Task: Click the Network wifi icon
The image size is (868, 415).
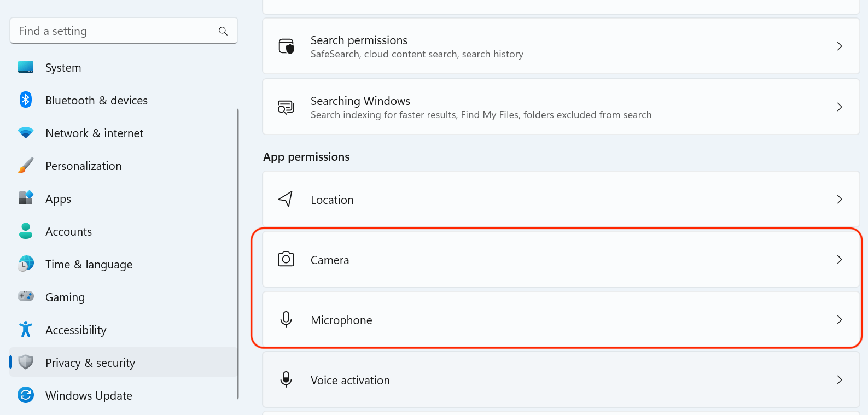Action: (26, 133)
